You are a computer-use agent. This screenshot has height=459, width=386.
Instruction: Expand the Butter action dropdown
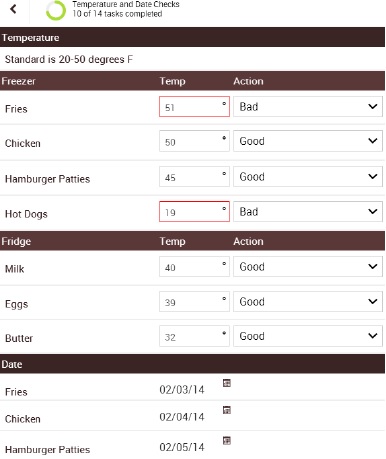click(x=308, y=336)
